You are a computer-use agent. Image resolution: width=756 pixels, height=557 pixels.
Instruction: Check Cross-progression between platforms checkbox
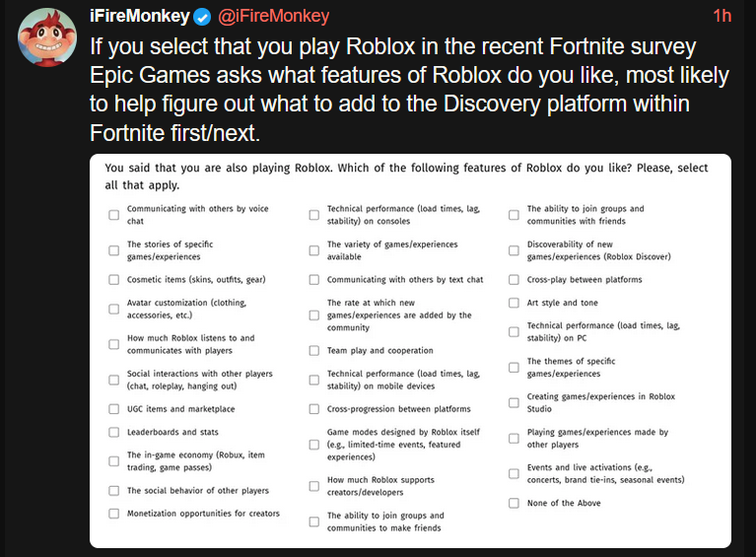click(314, 409)
